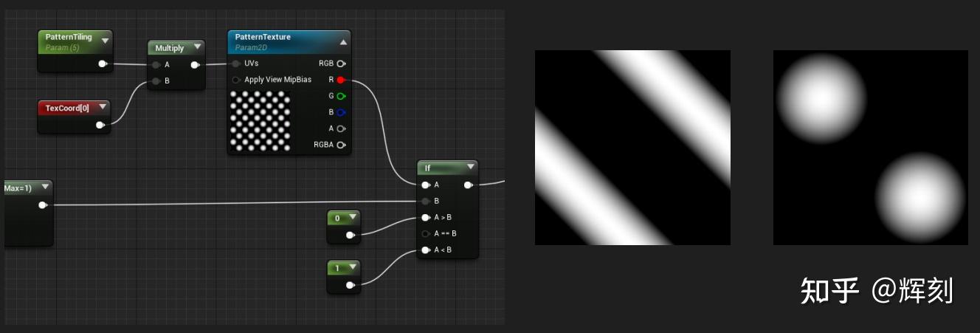
Task: Select the If node title
Action: point(427,168)
